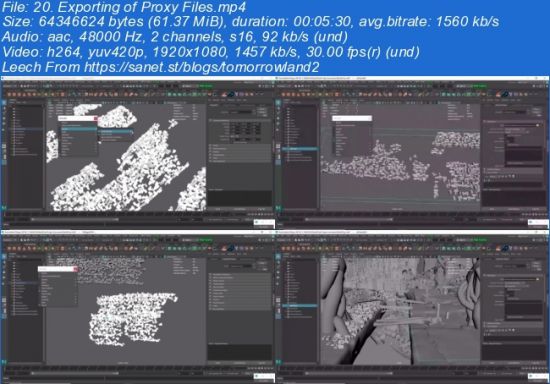Open the bottom-right rendered scene frame thumbnail
The image size is (550, 384).
[412, 307]
